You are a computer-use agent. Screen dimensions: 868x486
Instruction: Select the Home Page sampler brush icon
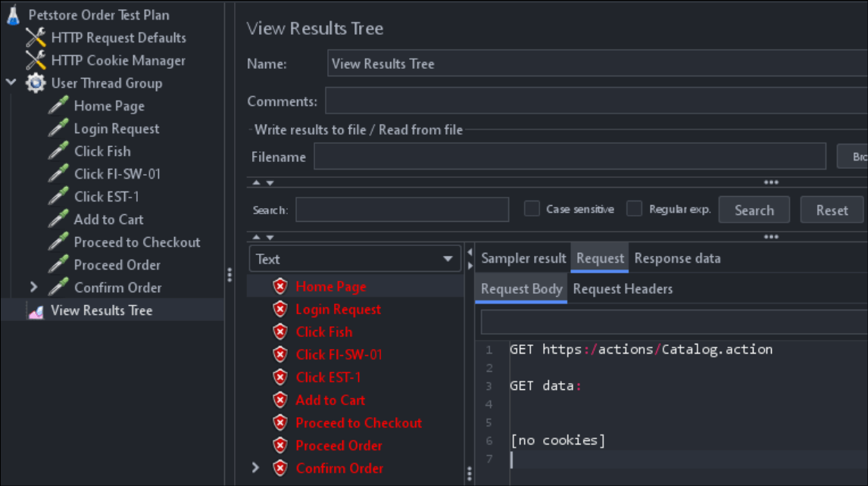click(58, 105)
